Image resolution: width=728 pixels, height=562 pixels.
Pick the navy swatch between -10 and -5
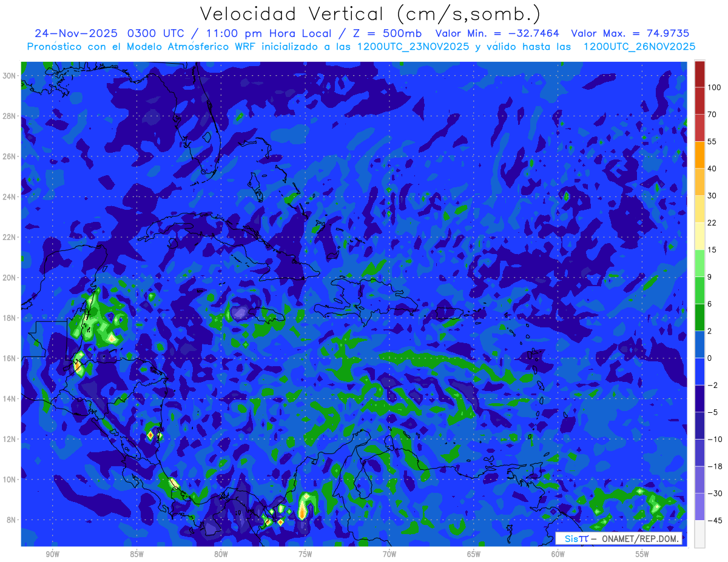click(699, 426)
